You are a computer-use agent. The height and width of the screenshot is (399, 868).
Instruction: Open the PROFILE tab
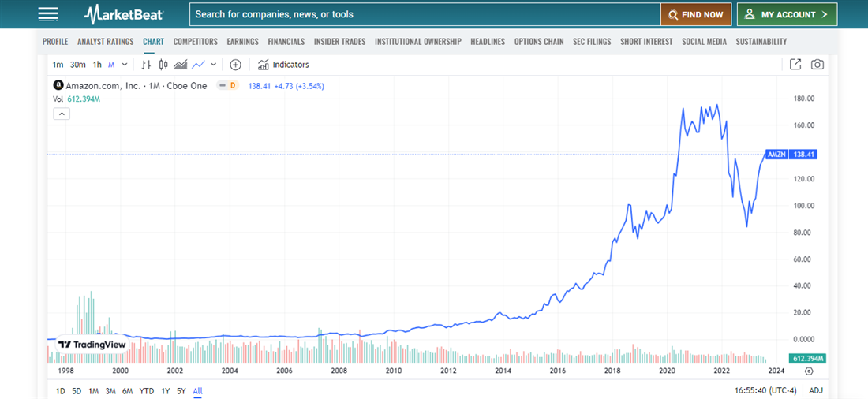(x=55, y=42)
